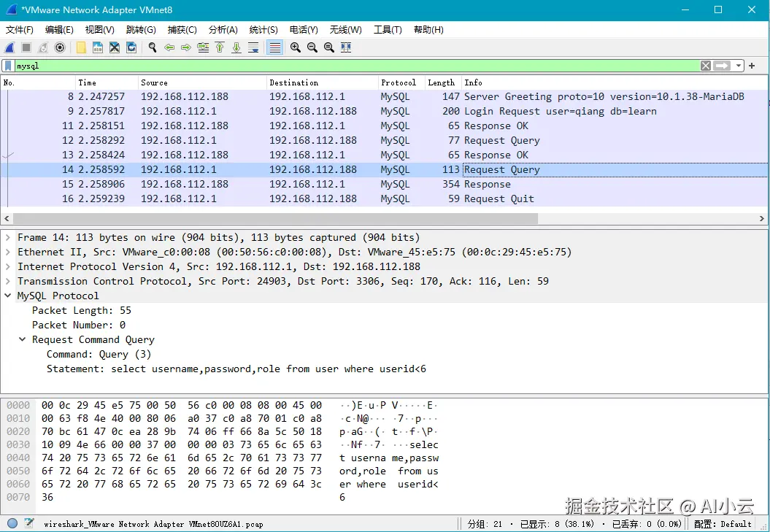770x532 pixels.
Task: Click the mysql display filter field
Action: pos(357,66)
